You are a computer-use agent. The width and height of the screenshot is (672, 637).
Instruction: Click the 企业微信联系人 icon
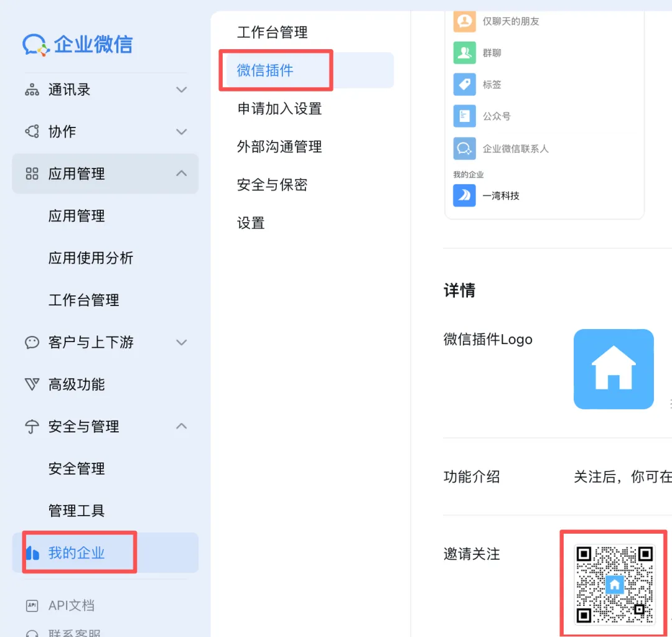tap(465, 148)
